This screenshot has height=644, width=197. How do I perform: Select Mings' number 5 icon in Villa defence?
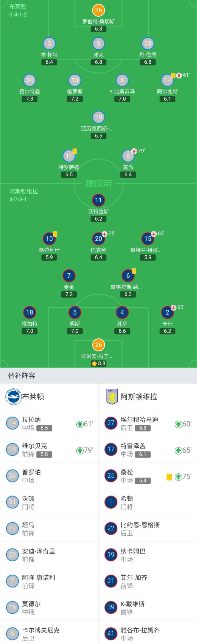(75, 312)
